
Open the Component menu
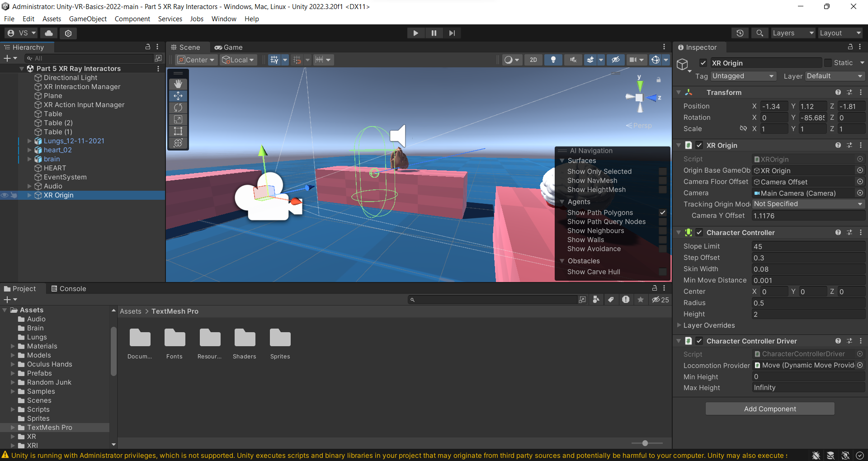[x=132, y=19]
